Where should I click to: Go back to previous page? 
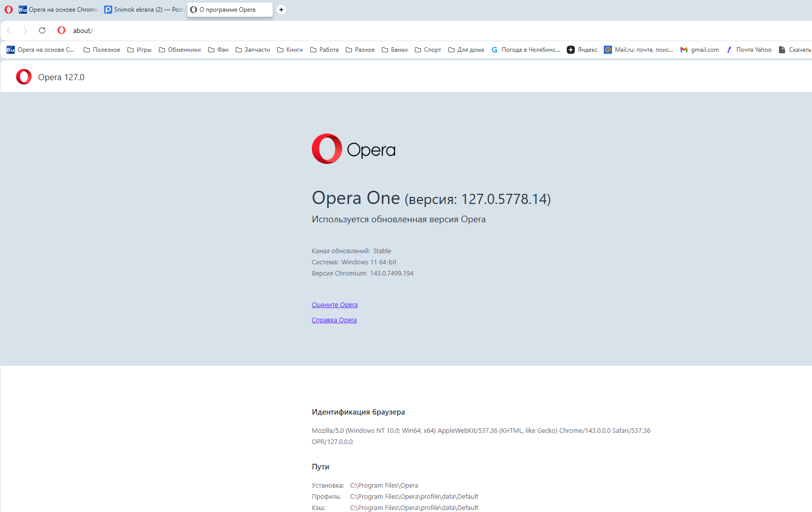point(9,30)
